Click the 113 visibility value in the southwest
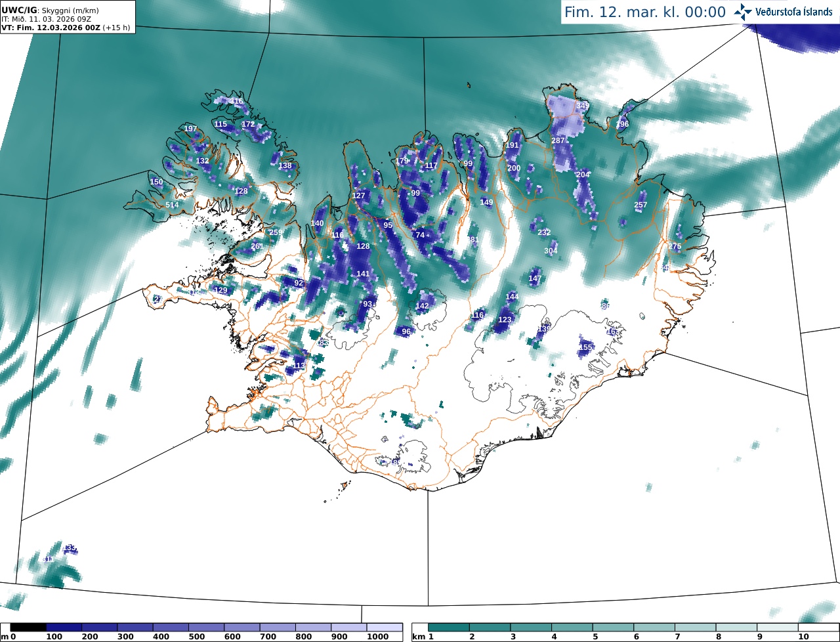 click(x=299, y=366)
